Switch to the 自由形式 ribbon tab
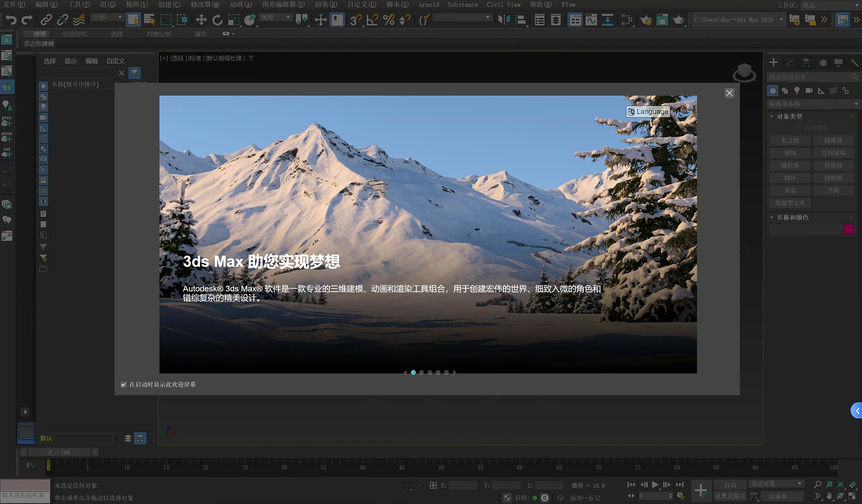 tap(75, 34)
